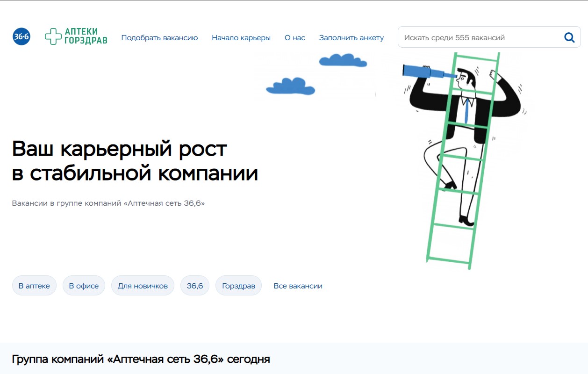Open the Все вакансии link
The image size is (588, 374).
pos(298,286)
